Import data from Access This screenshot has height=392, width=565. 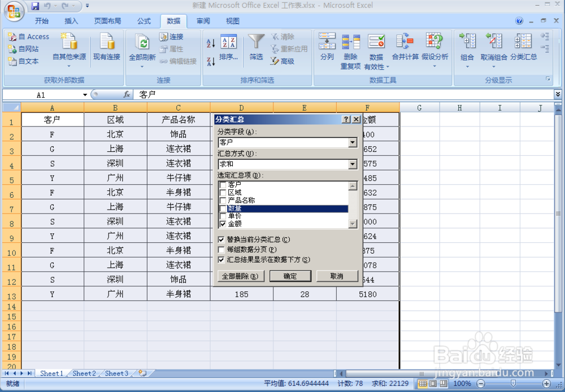point(28,36)
